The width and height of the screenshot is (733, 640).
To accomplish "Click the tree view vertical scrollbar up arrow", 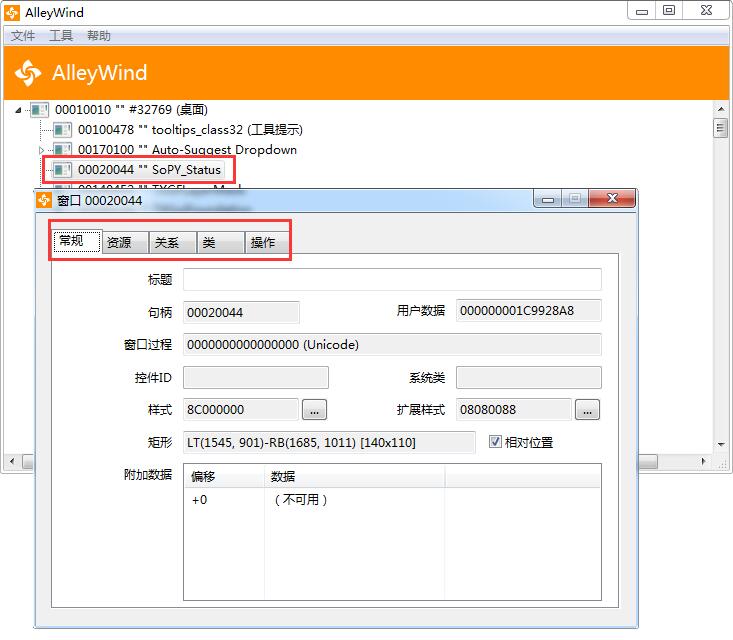I will pos(720,109).
